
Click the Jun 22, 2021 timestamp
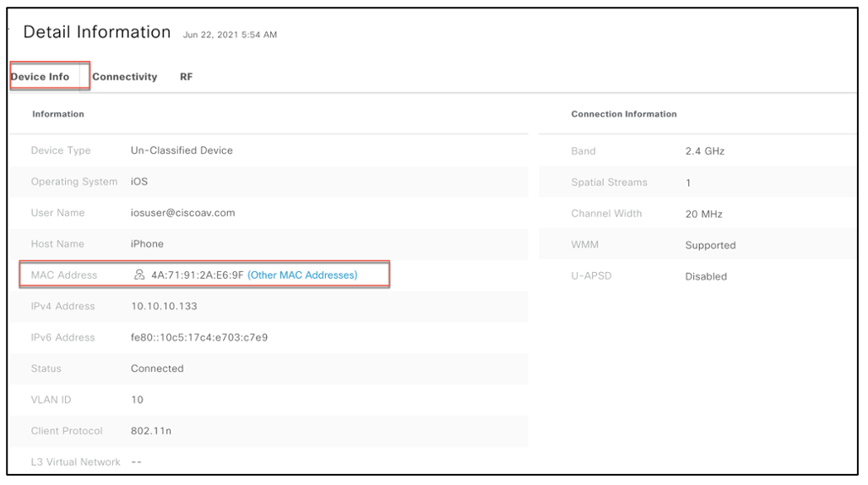(230, 35)
